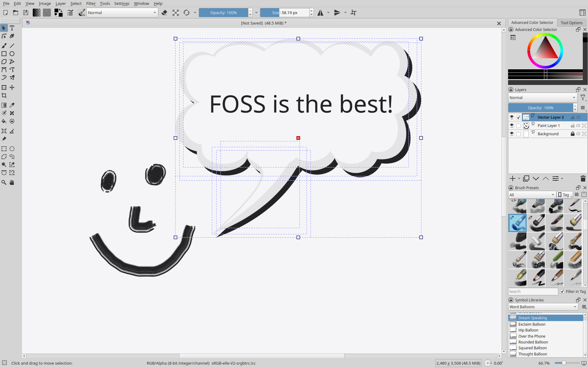Switch to the Tool Options tab
Image resolution: width=588 pixels, height=368 pixels.
tap(571, 23)
